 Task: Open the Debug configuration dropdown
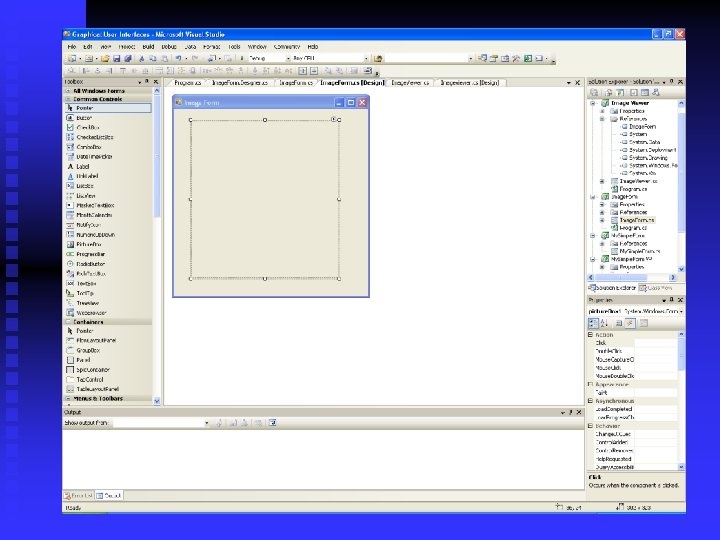288,59
